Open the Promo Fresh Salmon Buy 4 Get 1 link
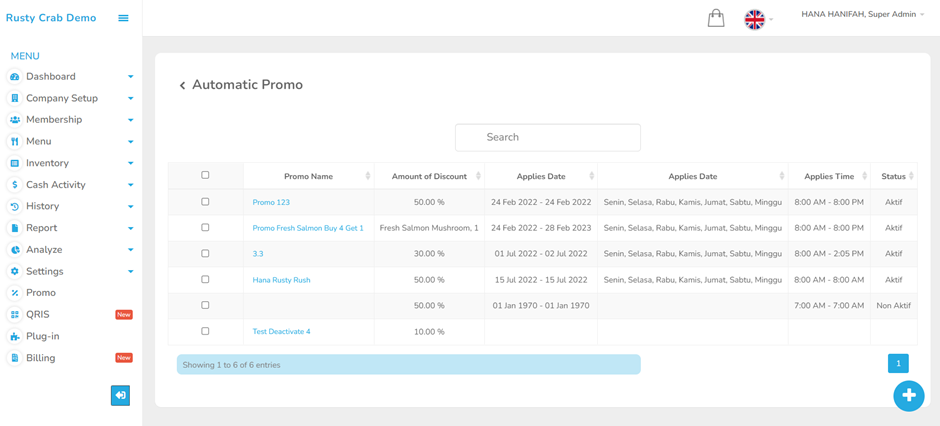 point(308,228)
